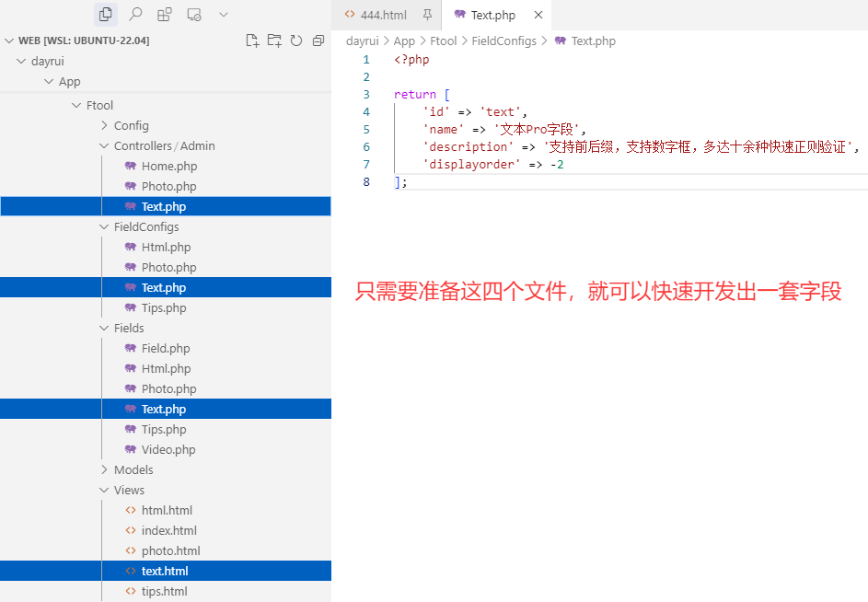Click App in the breadcrumb
Screen dimensions: 868x602
click(404, 41)
